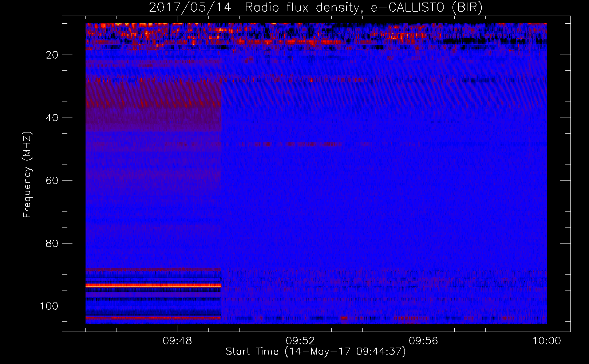Viewport: 589px width, 364px height.
Task: Click the 'Start Time (14-May-17 09:44:37)' label
Action: pos(316,352)
